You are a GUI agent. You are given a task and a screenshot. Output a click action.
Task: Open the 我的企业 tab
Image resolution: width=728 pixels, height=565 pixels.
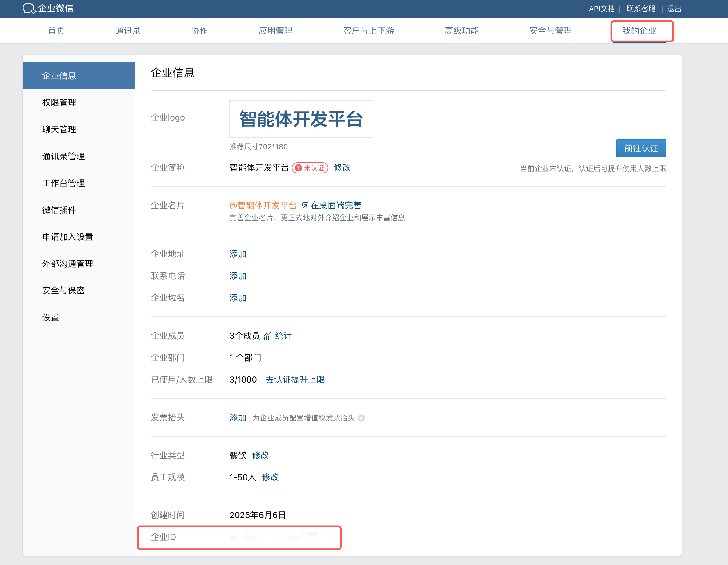[639, 31]
